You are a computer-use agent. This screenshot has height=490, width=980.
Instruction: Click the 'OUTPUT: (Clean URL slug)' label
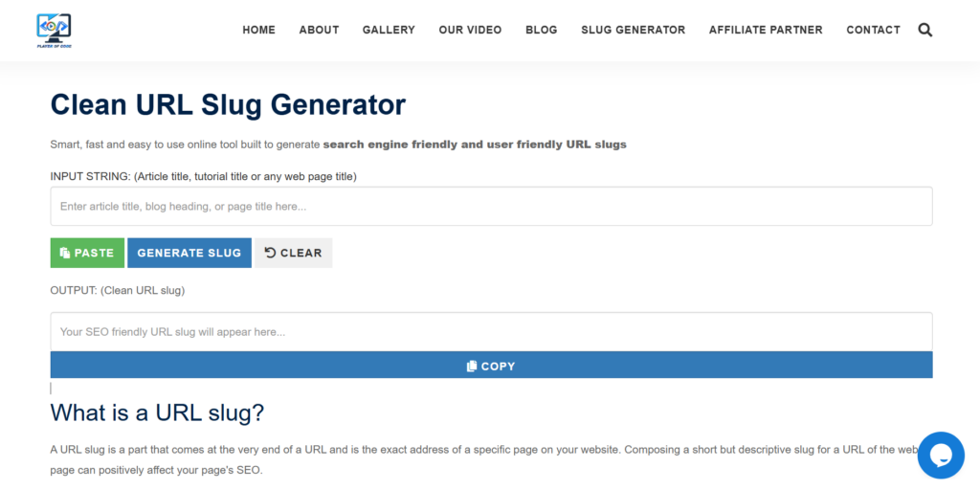(x=118, y=291)
